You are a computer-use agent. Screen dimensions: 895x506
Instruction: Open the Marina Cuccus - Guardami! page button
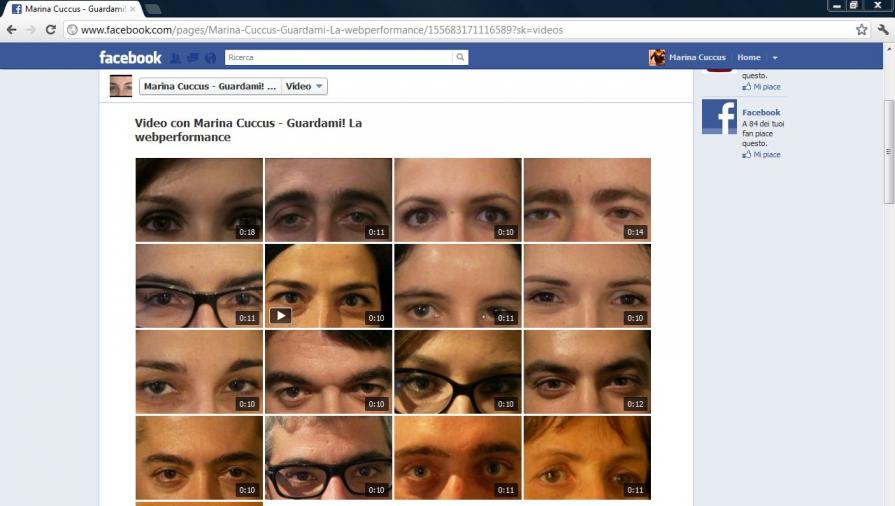pos(209,87)
